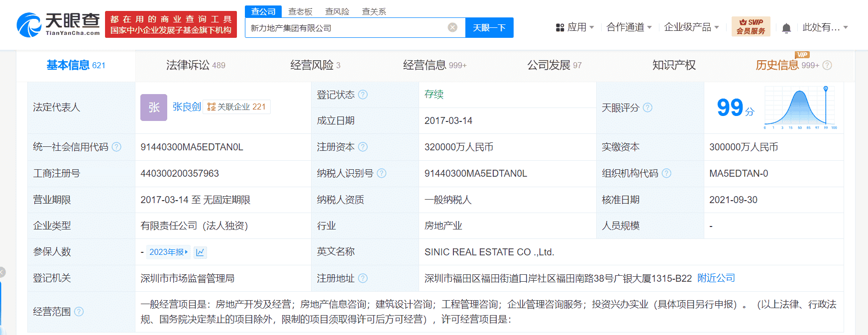868x335 pixels.
Task: Open 张良剑 legal representative link
Action: pos(187,107)
